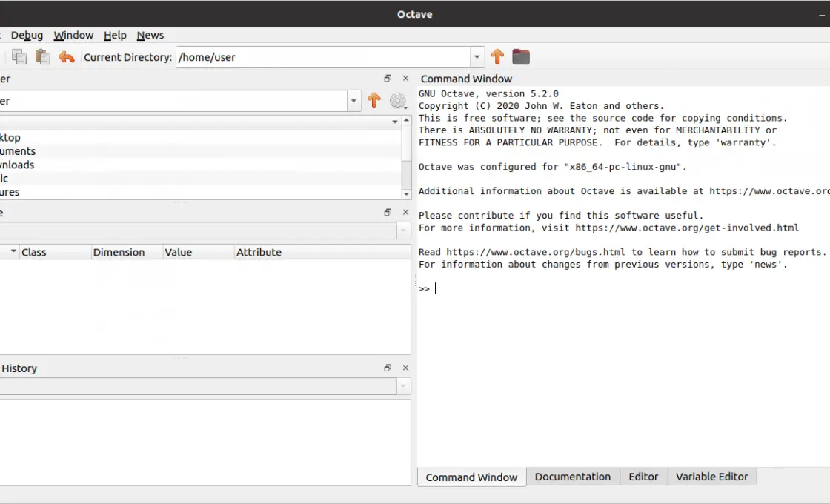830x504 pixels.
Task: Click the gear actions icon in File Browser
Action: tap(399, 101)
